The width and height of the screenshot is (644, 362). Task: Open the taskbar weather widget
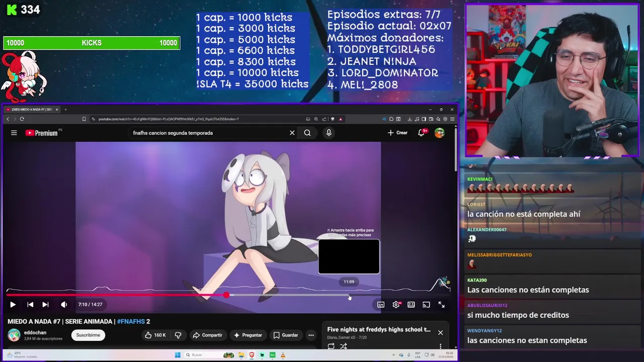coord(21,354)
